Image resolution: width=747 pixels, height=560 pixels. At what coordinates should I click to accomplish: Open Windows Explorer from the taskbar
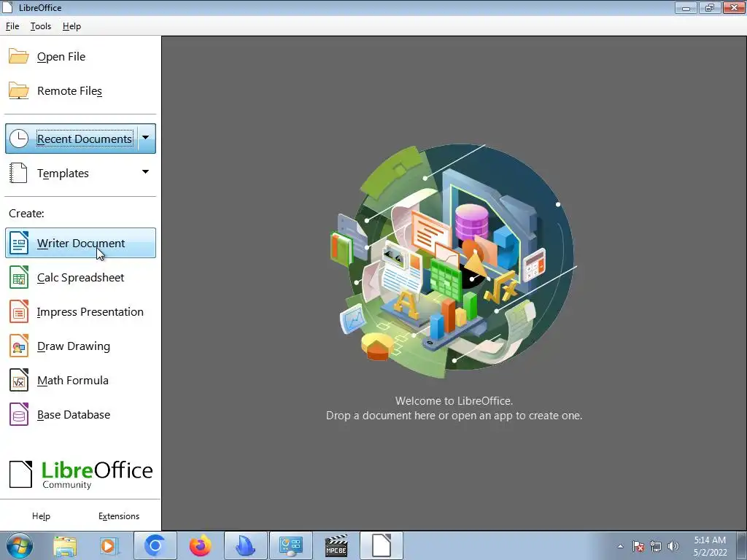[65, 545]
